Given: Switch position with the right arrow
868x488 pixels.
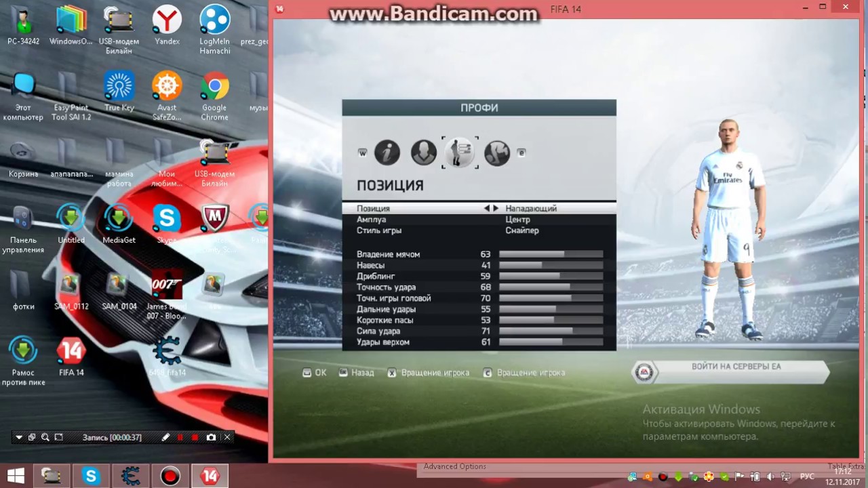Looking at the screenshot, I should coord(496,209).
